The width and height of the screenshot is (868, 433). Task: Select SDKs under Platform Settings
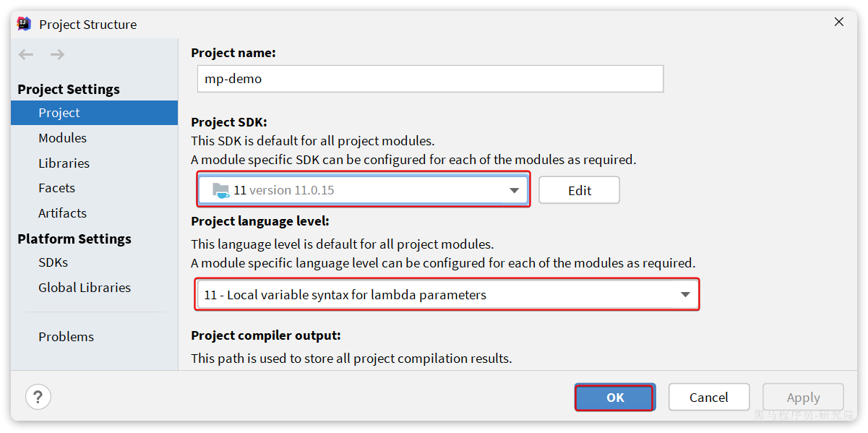coord(53,262)
